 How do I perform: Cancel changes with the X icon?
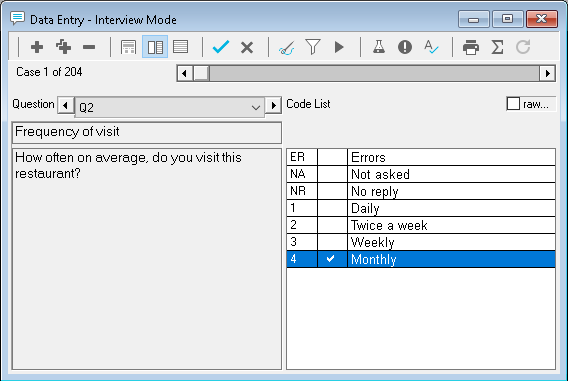click(x=247, y=47)
